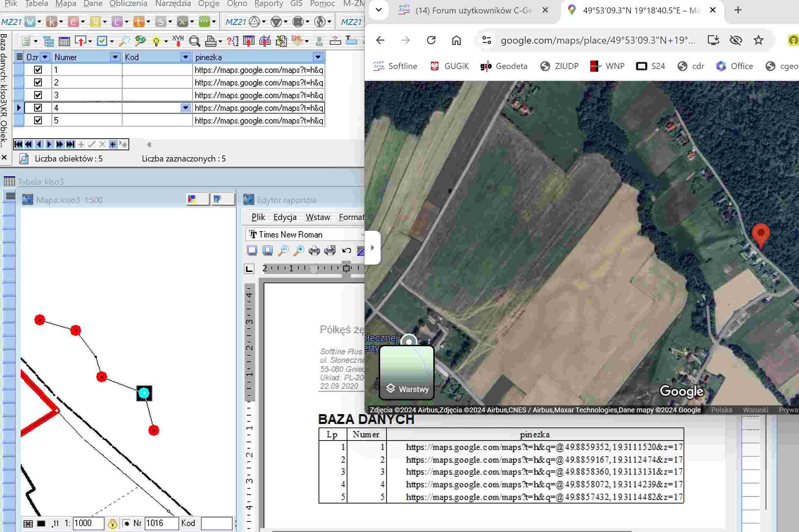Image resolution: width=799 pixels, height=532 pixels.
Task: Click the Softline bookmark
Action: tap(395, 66)
